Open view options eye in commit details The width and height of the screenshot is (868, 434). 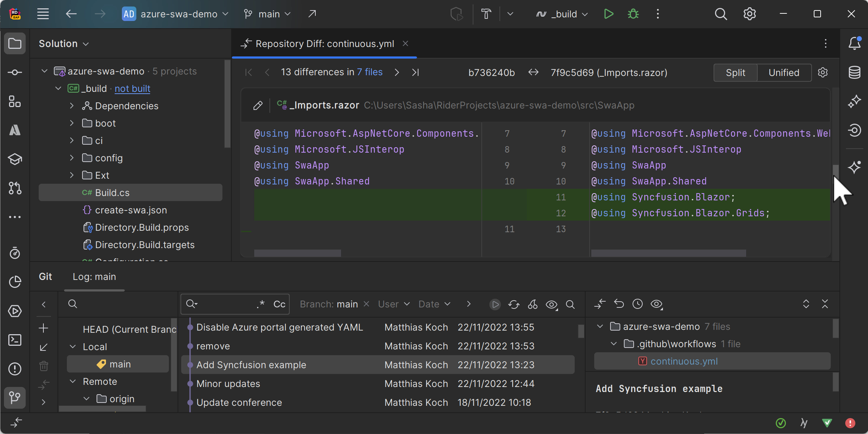(656, 304)
